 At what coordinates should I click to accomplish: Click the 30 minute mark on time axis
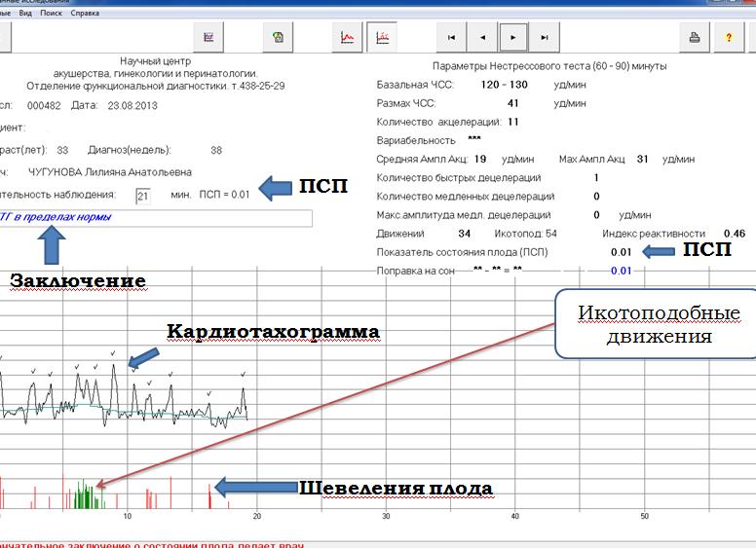point(386,516)
